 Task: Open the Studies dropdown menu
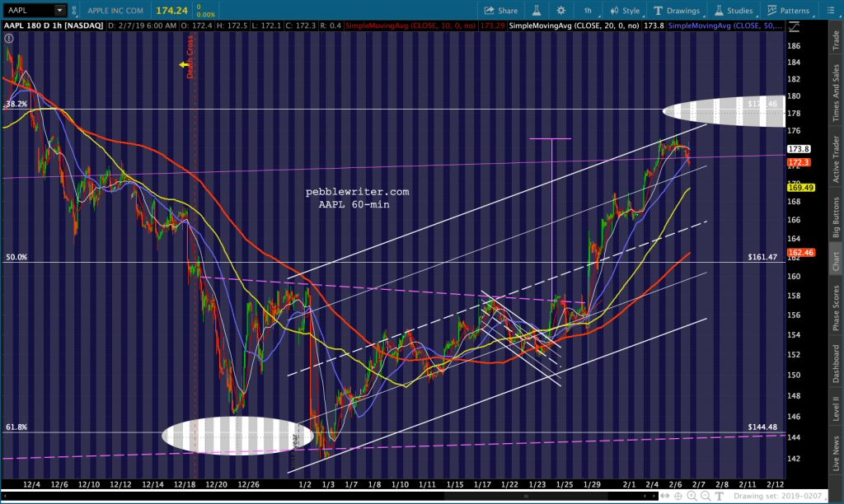pos(733,10)
